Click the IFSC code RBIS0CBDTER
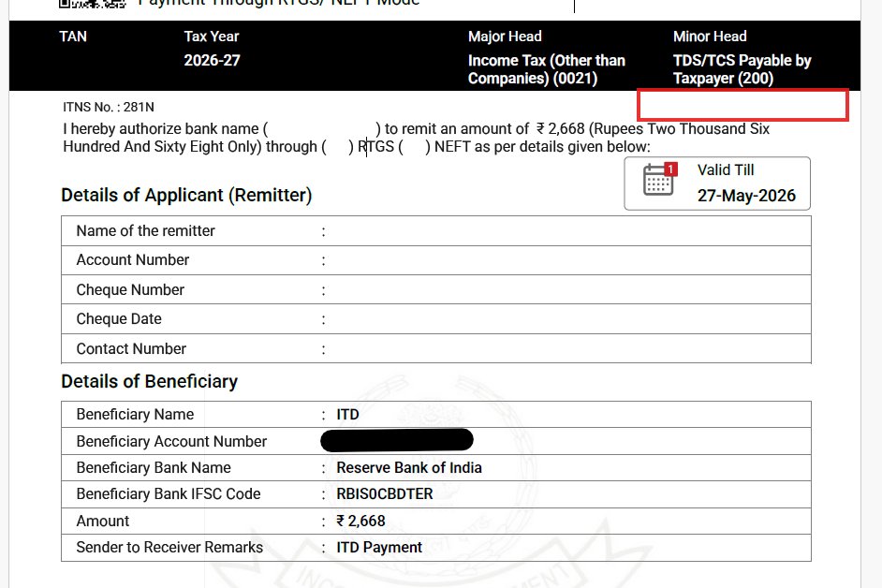 pos(385,494)
